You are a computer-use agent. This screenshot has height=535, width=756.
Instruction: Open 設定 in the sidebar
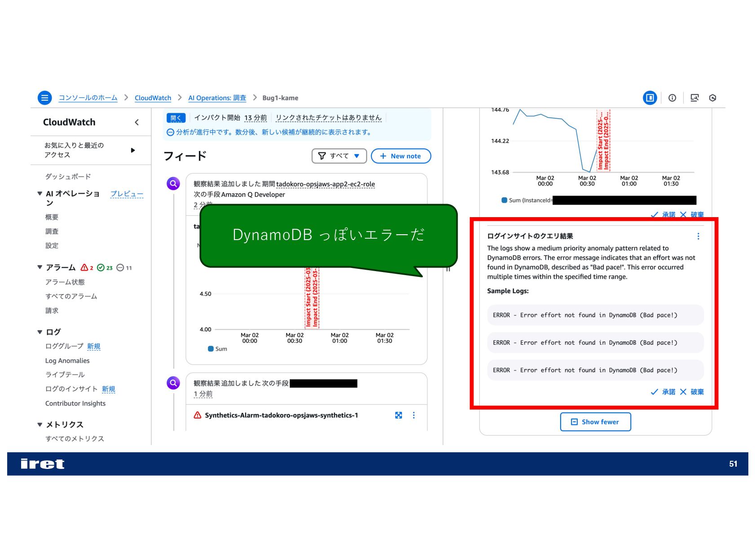tap(52, 245)
